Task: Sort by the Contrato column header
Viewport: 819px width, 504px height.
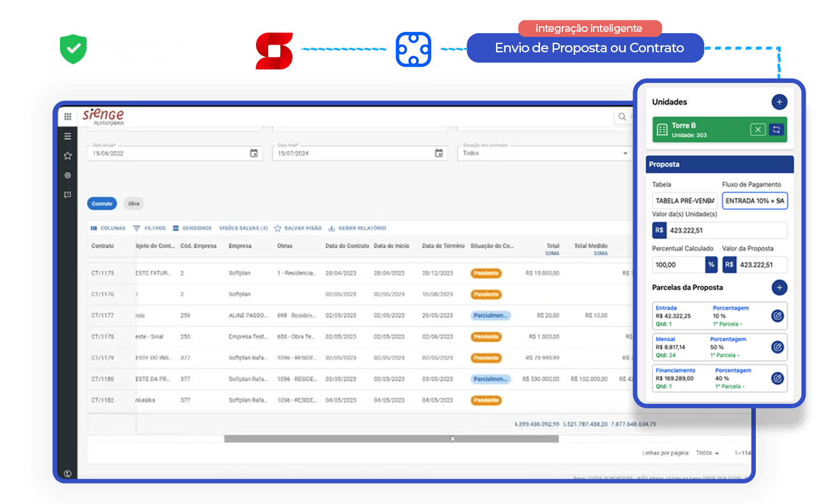Action: click(x=103, y=246)
